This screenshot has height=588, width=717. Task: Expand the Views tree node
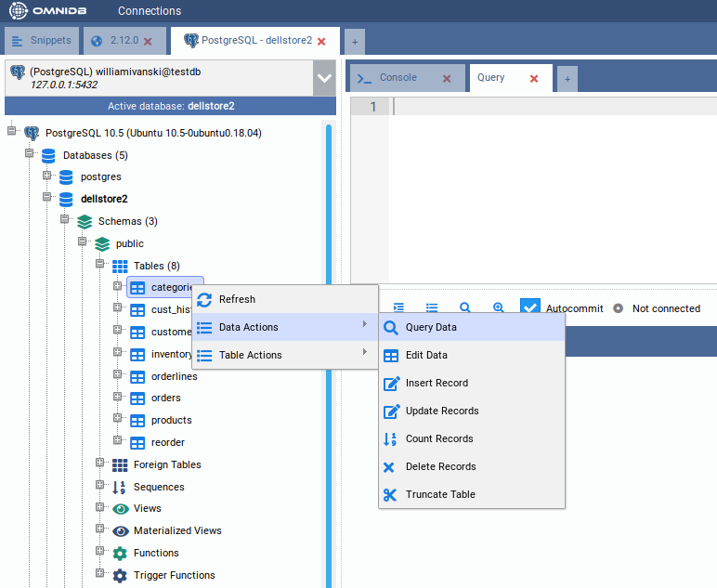coord(100,508)
